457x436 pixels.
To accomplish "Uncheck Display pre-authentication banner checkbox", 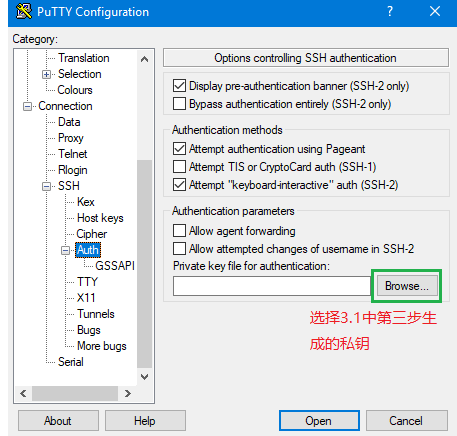I will (179, 86).
